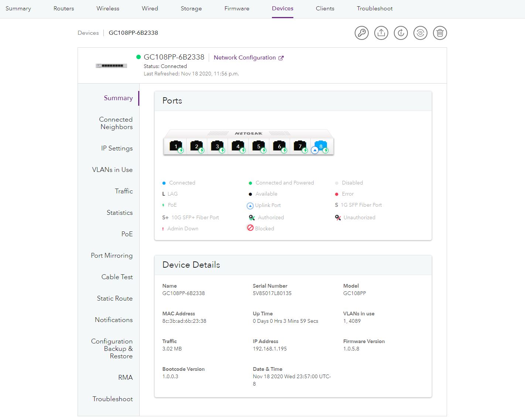The height and width of the screenshot is (420, 525).
Task: Click the external link icon beside Network Configuration
Action: (281, 58)
